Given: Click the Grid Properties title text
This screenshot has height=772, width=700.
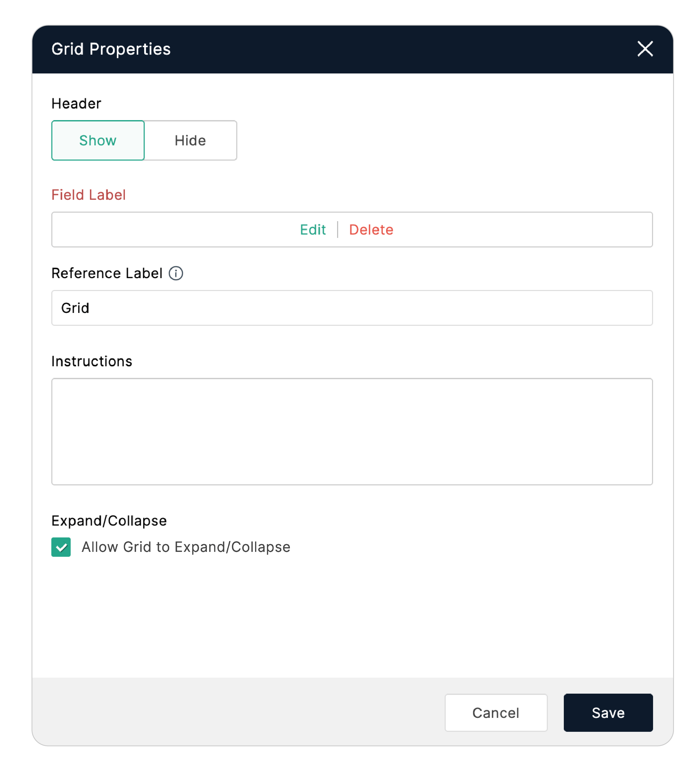Looking at the screenshot, I should (111, 49).
